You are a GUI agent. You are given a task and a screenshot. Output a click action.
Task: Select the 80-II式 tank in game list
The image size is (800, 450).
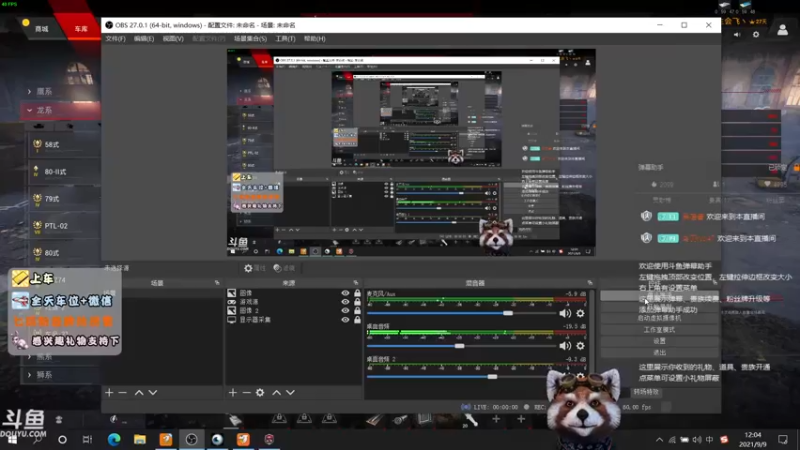[64, 172]
